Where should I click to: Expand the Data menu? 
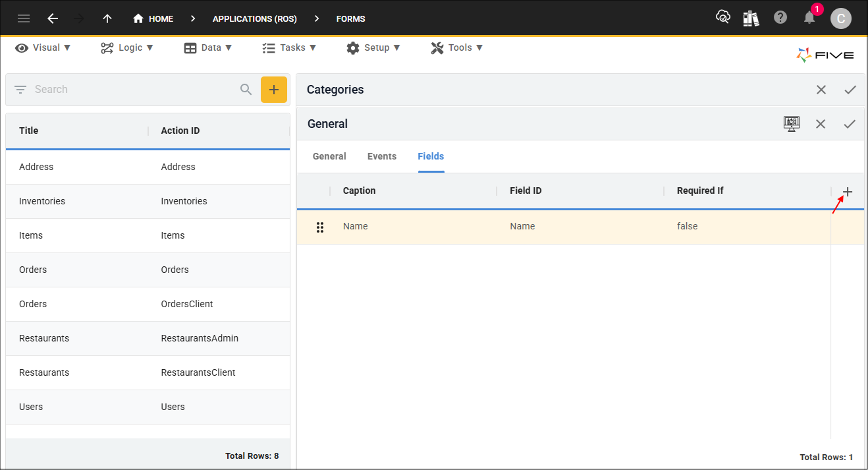[x=208, y=47]
